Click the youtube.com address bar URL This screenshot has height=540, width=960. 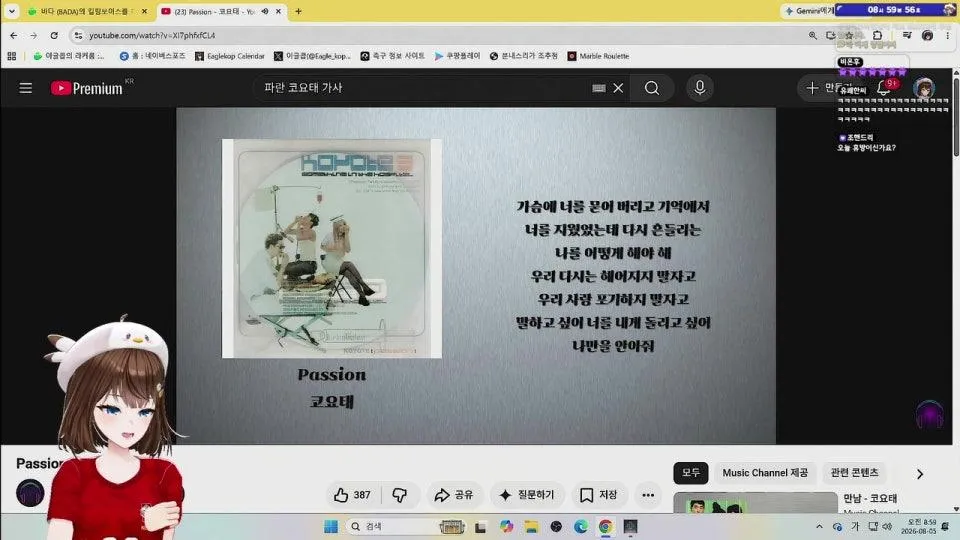click(x=152, y=36)
